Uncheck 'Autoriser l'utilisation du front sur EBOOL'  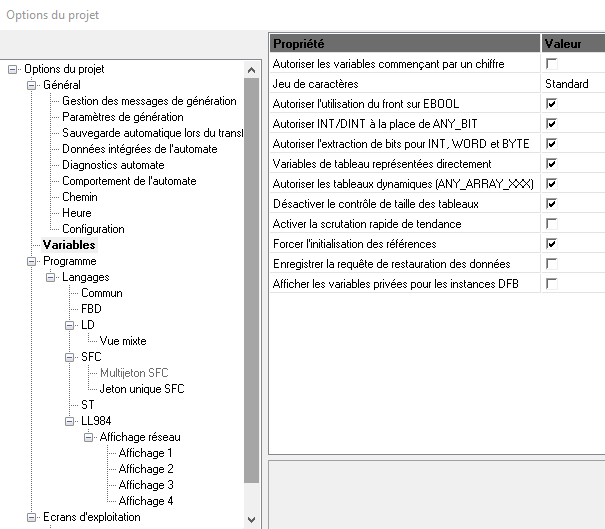551,104
